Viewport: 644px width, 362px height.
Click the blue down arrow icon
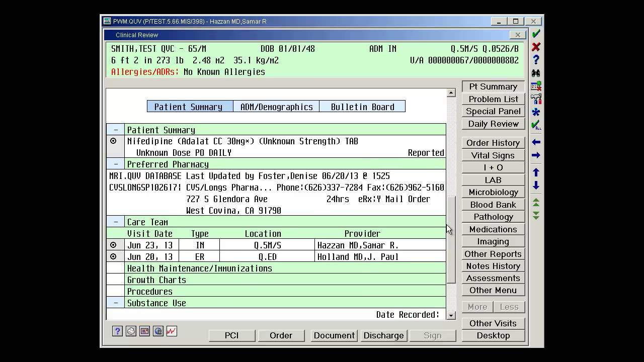(x=536, y=186)
